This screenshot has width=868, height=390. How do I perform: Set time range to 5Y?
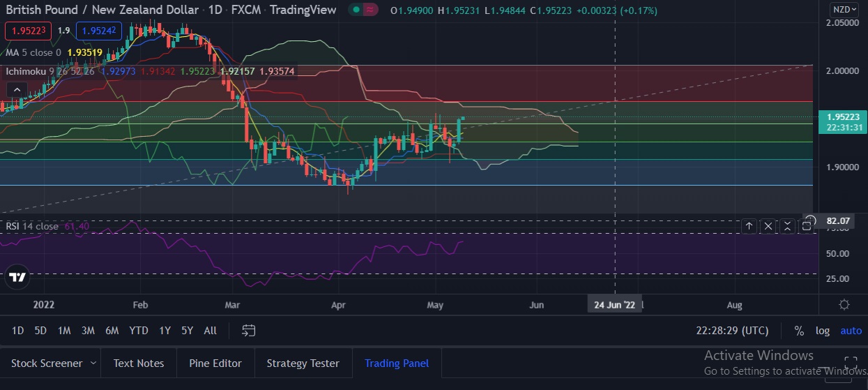pos(188,331)
